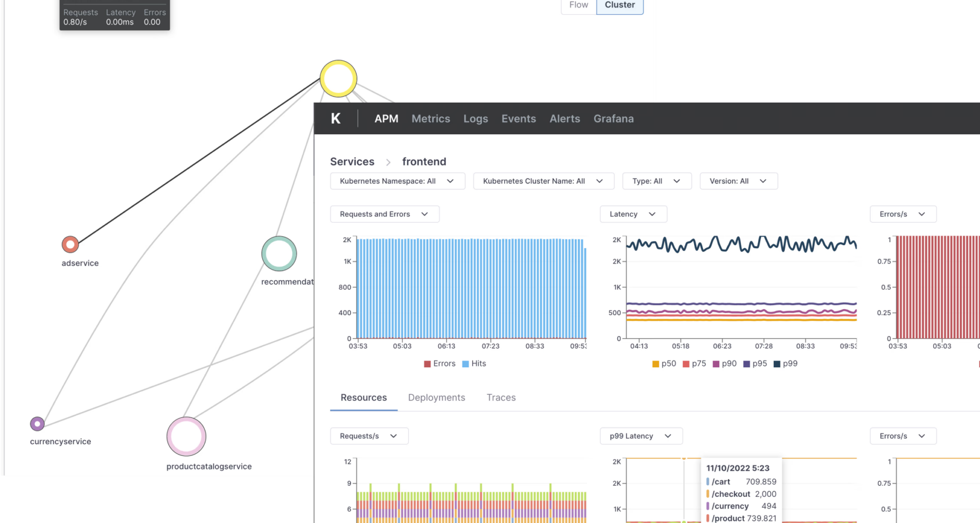Open the Grafana section

pyautogui.click(x=614, y=118)
